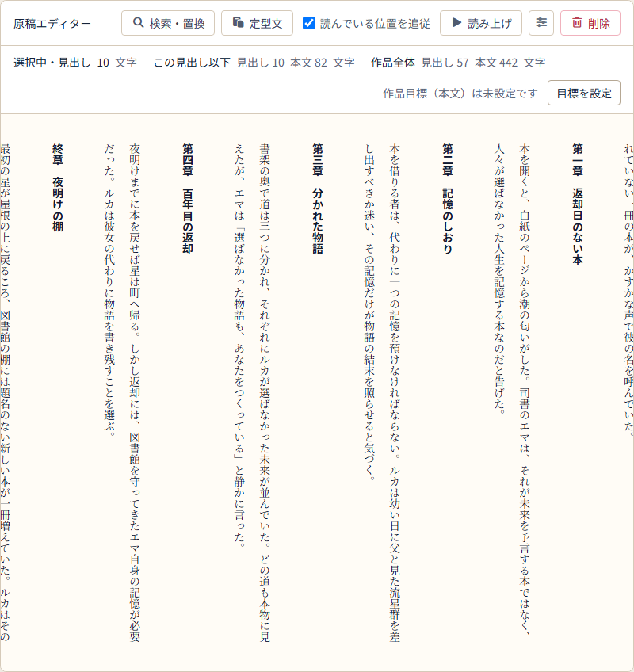Click the line starting 本を借りる者は
The image size is (634, 672).
coord(395,392)
